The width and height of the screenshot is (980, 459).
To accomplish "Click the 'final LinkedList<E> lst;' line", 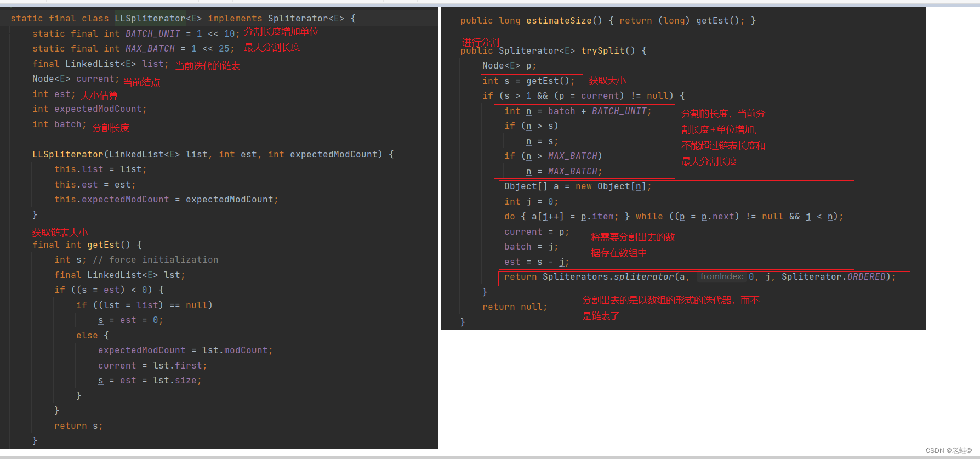I will (119, 275).
